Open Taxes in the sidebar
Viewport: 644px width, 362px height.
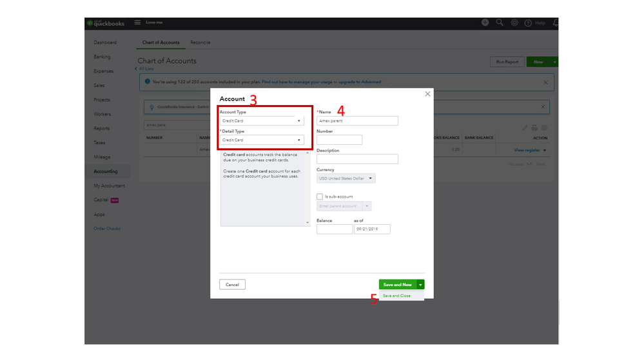[x=99, y=143]
